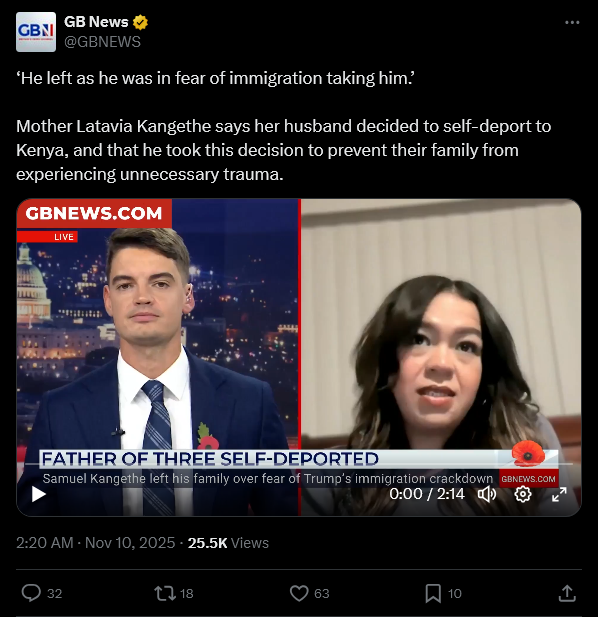Open the 2:20 AM Nov 10, 2025 timestamp
Image resolution: width=598 pixels, height=617 pixels.
(96, 543)
